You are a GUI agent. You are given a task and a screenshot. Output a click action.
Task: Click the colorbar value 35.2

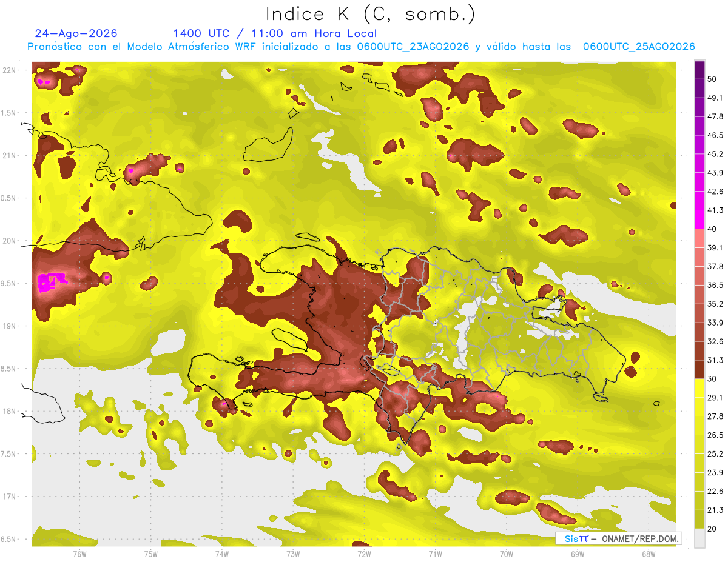(715, 304)
